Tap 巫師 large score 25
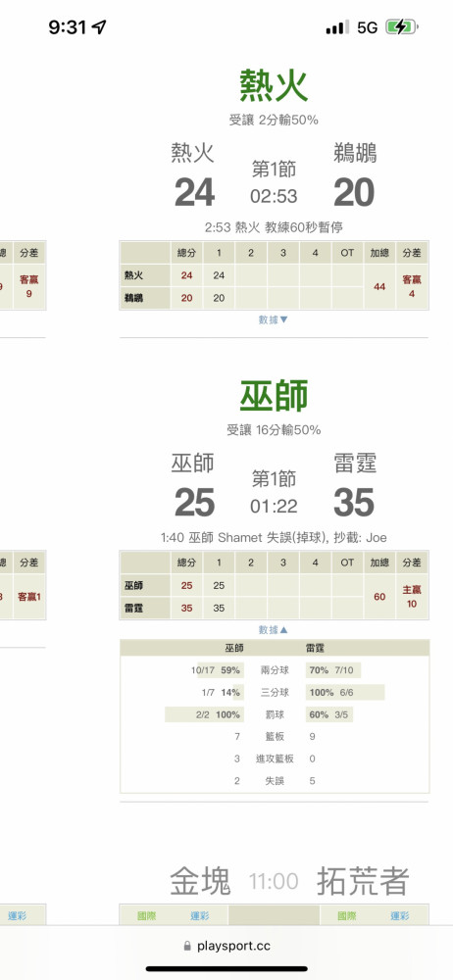This screenshot has height=980, width=453. click(x=194, y=503)
